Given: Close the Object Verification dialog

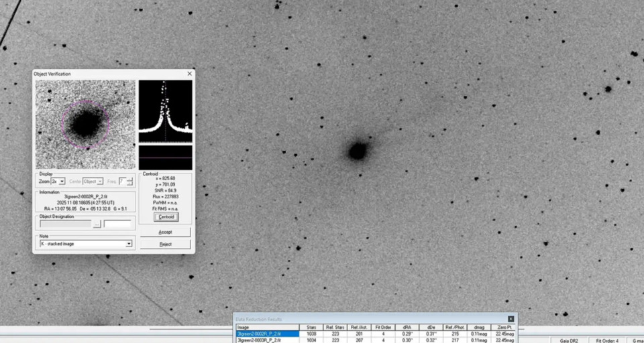Looking at the screenshot, I should [x=189, y=74].
